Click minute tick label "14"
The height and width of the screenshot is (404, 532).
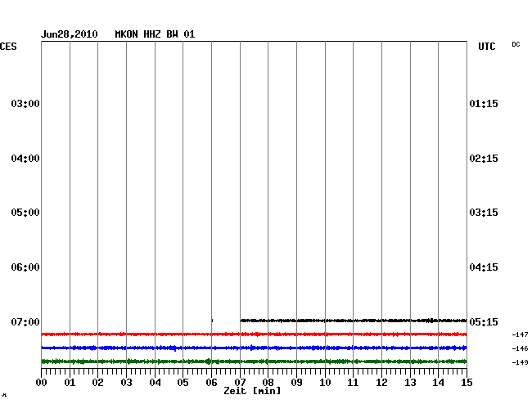click(439, 383)
